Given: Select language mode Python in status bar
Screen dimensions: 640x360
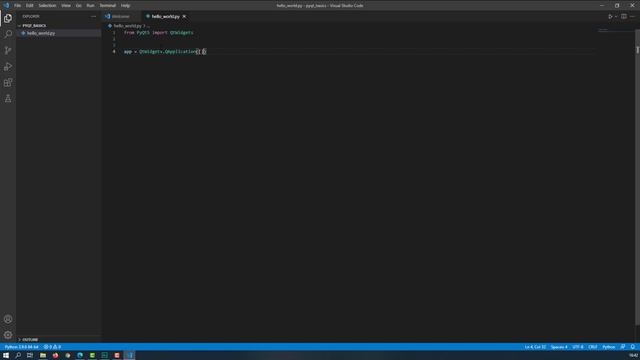Looking at the screenshot, I should pyautogui.click(x=609, y=347).
